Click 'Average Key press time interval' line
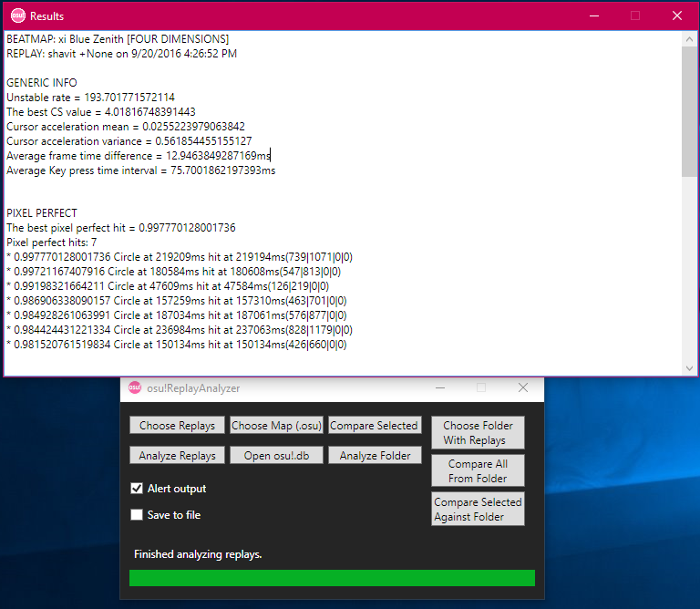This screenshot has height=609, width=700. click(140, 170)
